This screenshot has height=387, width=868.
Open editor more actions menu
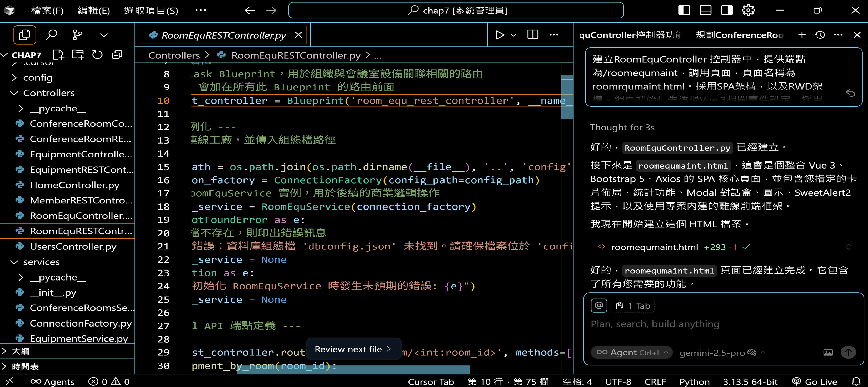coord(554,35)
